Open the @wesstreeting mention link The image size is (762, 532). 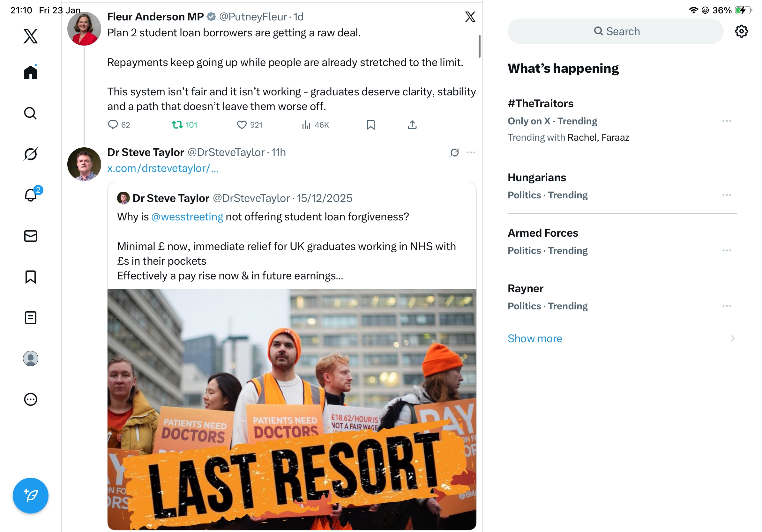187,217
